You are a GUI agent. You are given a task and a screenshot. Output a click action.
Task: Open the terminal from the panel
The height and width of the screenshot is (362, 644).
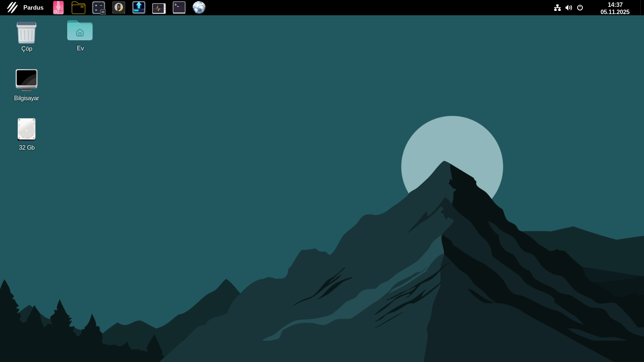[x=179, y=8]
